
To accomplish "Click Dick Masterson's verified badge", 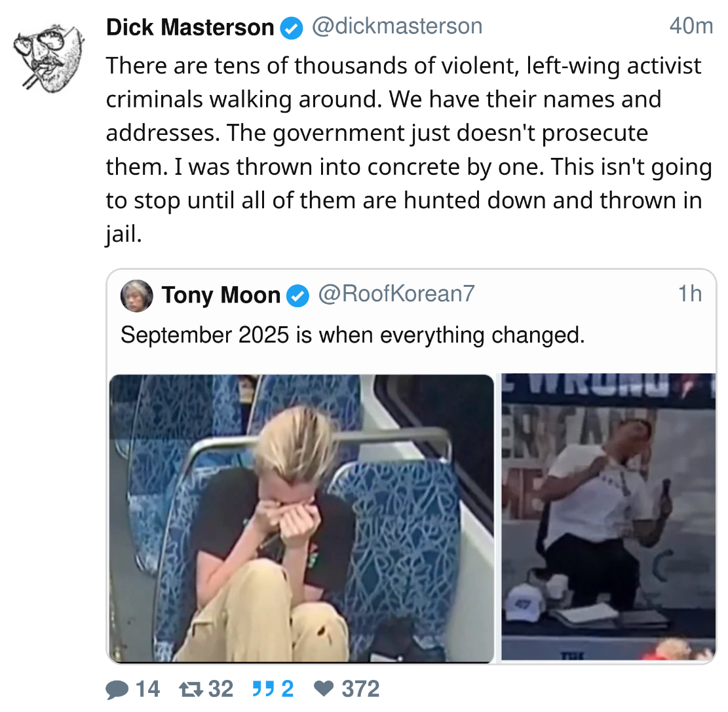I will (x=292, y=28).
